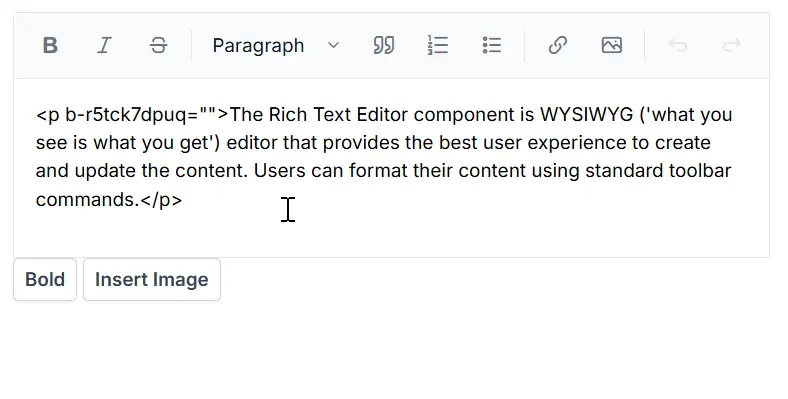Screen dimensions: 788x399
Task: Toggle strikethrough formatting icon
Action: click(158, 45)
